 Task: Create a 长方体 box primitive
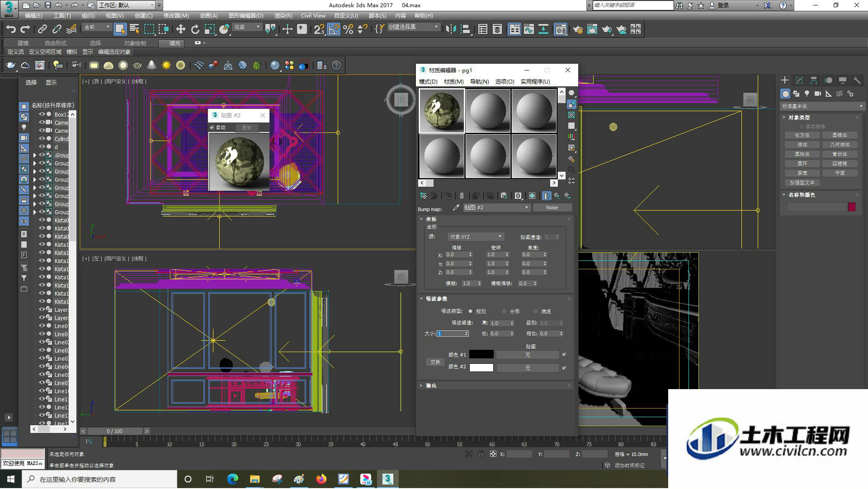point(802,135)
